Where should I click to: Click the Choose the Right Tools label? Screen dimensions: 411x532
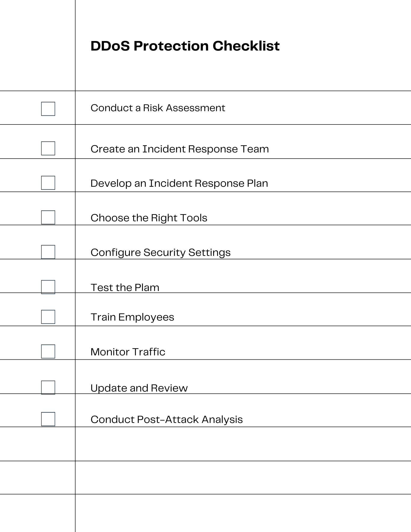149,218
